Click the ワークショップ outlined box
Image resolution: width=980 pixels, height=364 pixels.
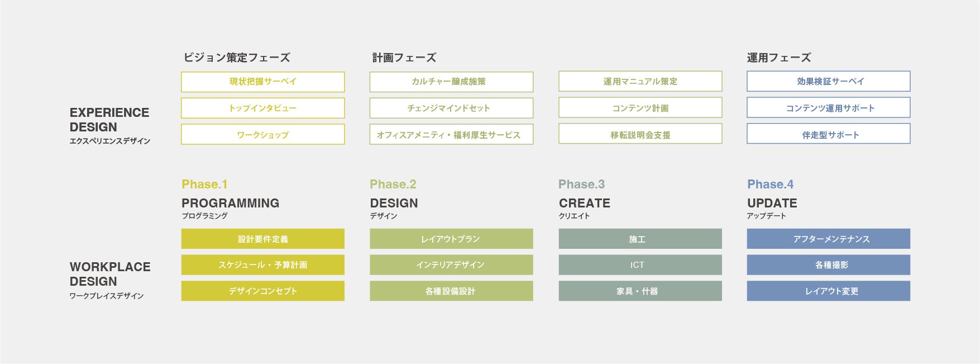point(262,134)
